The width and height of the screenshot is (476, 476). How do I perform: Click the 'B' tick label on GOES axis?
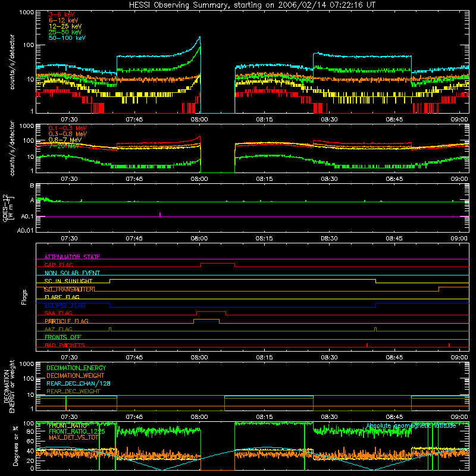point(32,185)
